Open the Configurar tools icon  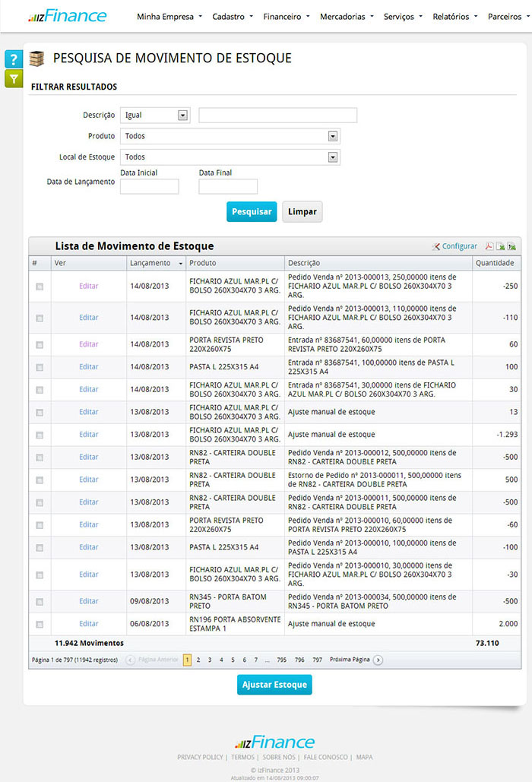coord(436,246)
